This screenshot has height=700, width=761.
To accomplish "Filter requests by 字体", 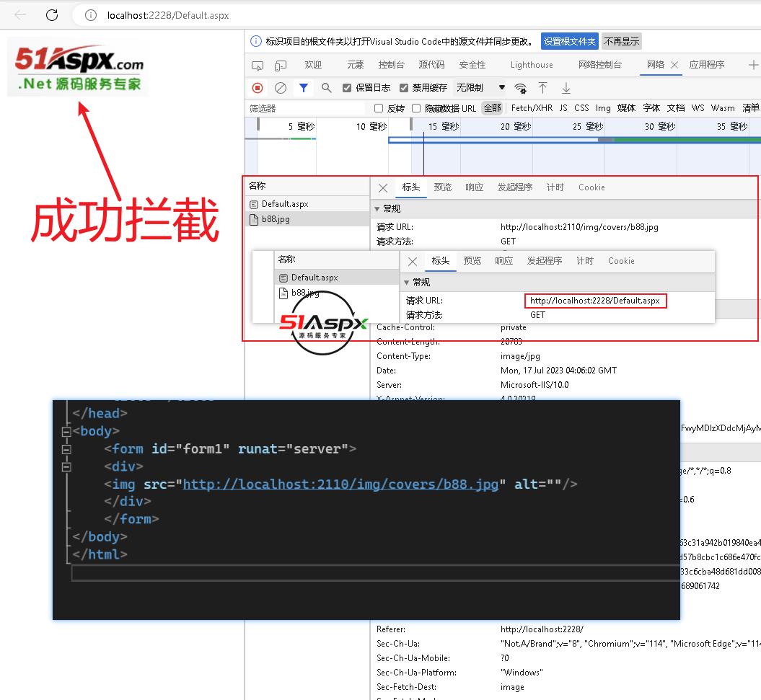I will [x=652, y=107].
